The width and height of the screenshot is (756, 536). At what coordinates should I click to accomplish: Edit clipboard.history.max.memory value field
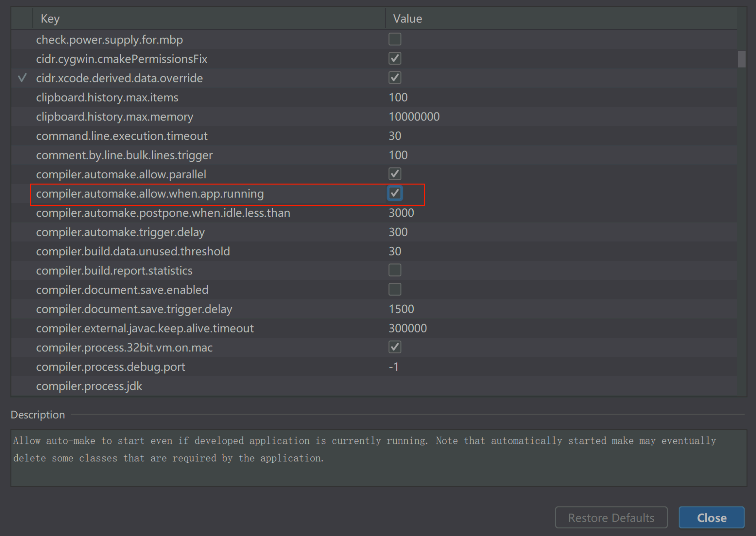point(414,116)
